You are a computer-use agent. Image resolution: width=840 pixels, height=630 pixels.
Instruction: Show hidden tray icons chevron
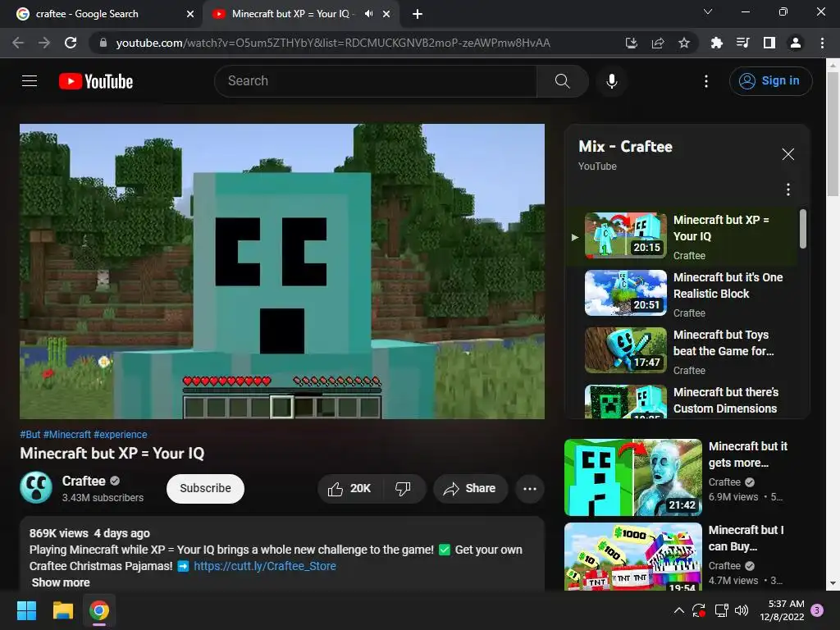pos(678,610)
